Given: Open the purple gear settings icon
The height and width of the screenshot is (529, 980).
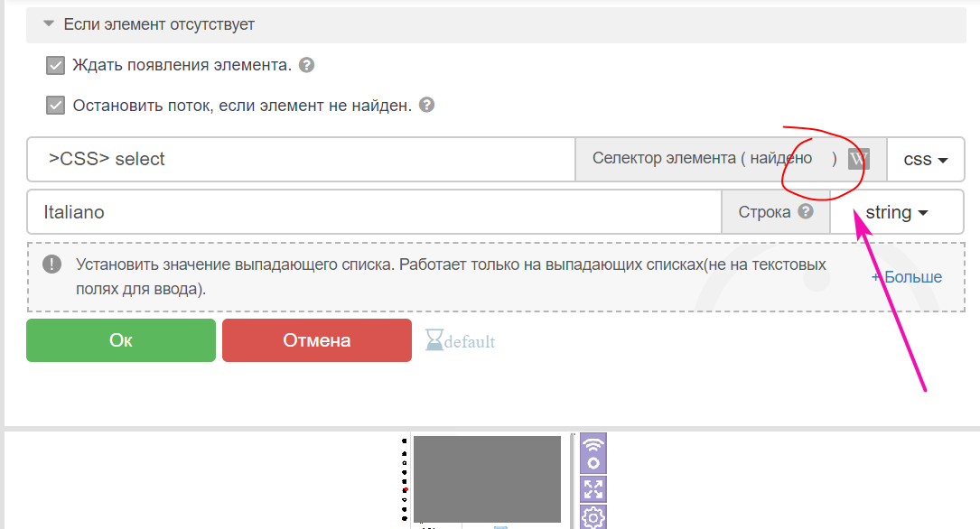Looking at the screenshot, I should point(593,518).
